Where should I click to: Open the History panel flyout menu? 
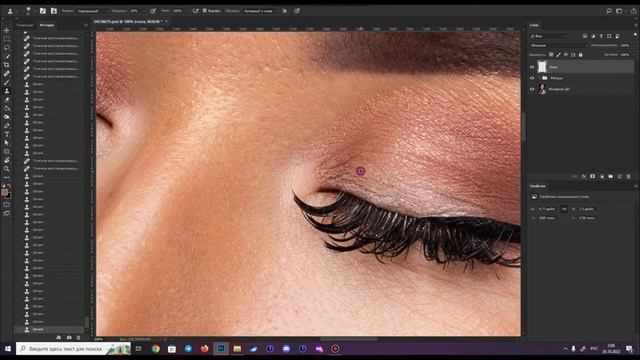(86, 25)
